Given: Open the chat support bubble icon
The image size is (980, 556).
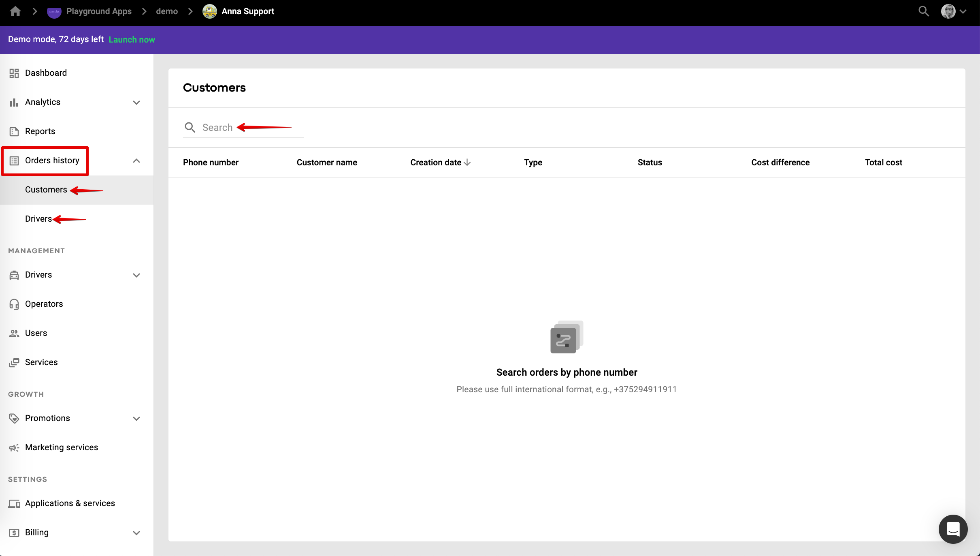Looking at the screenshot, I should click(953, 529).
